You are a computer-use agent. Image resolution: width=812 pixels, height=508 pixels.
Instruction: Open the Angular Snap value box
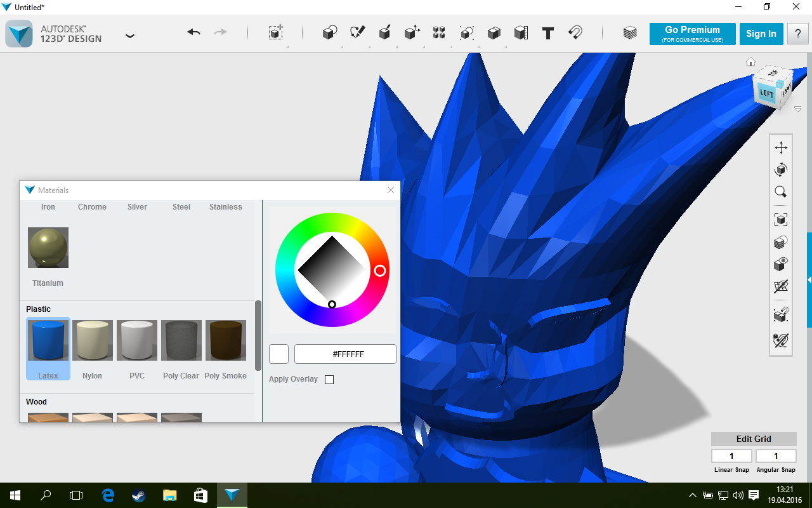[x=776, y=456]
